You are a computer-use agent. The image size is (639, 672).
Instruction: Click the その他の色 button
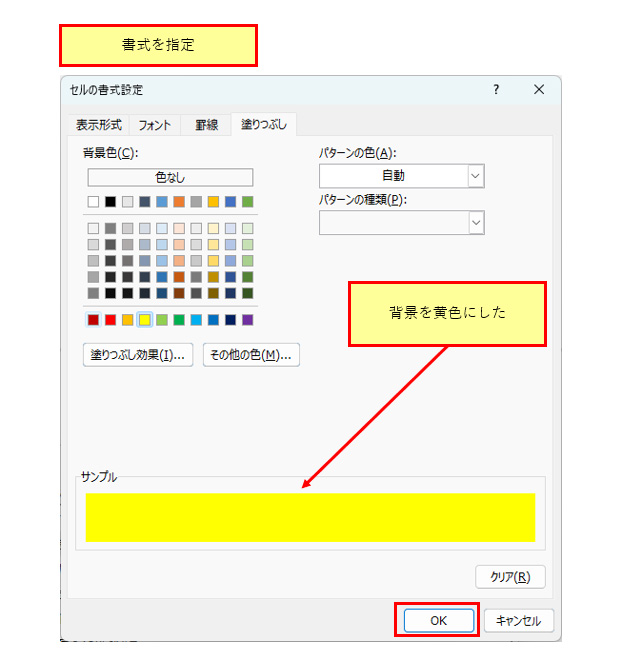point(251,355)
